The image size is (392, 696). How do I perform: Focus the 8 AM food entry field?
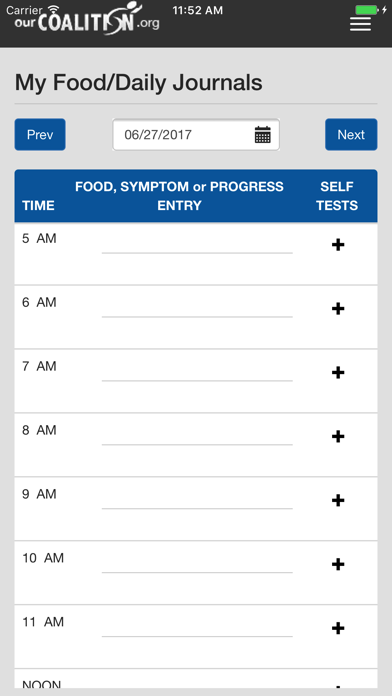(x=197, y=435)
